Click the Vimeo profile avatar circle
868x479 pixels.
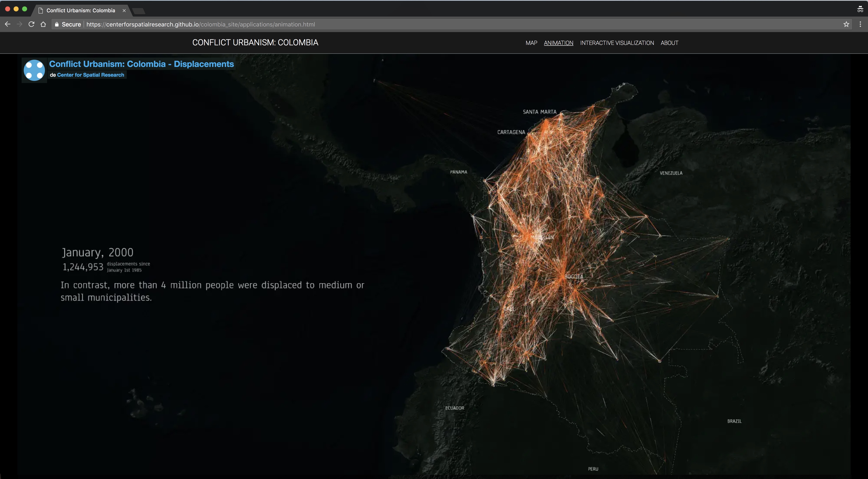34,70
